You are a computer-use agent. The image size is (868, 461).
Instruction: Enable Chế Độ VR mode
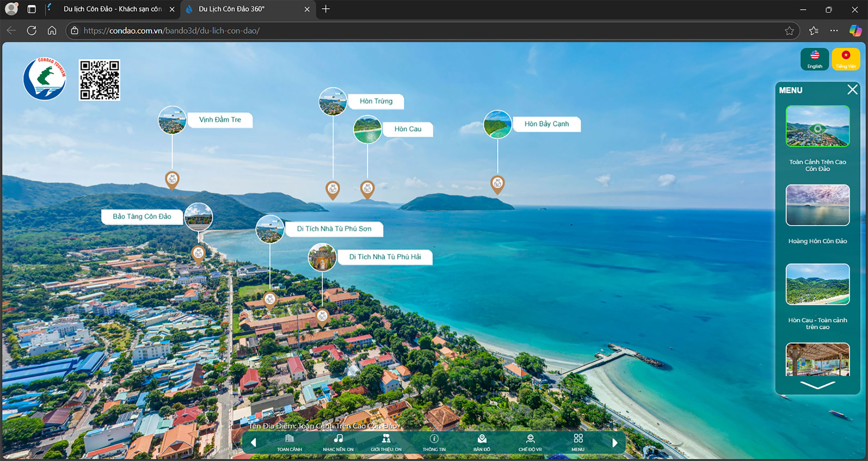(530, 443)
